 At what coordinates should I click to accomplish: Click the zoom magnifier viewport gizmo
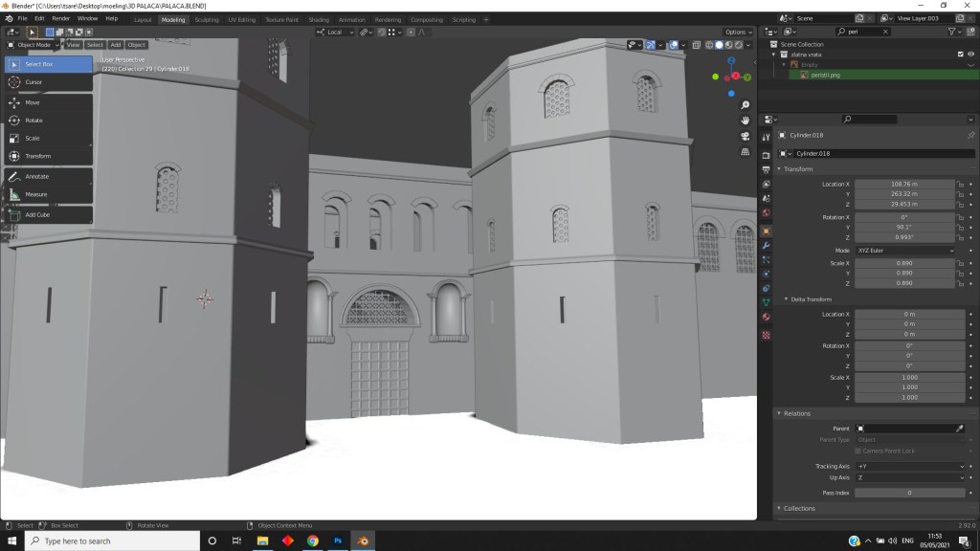[746, 105]
